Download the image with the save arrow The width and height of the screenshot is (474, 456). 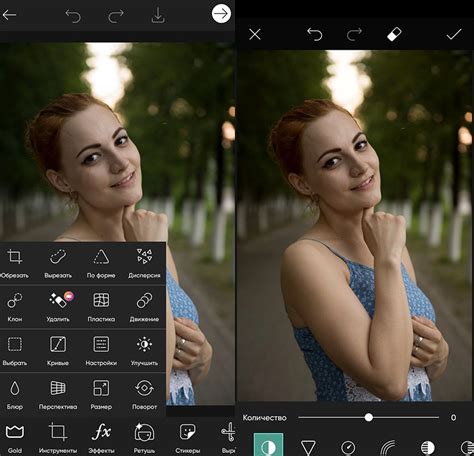158,15
